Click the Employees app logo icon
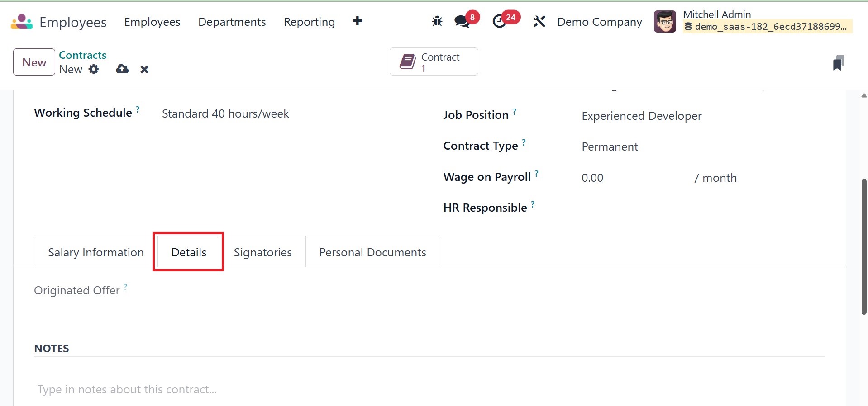This screenshot has height=406, width=868. click(x=21, y=22)
